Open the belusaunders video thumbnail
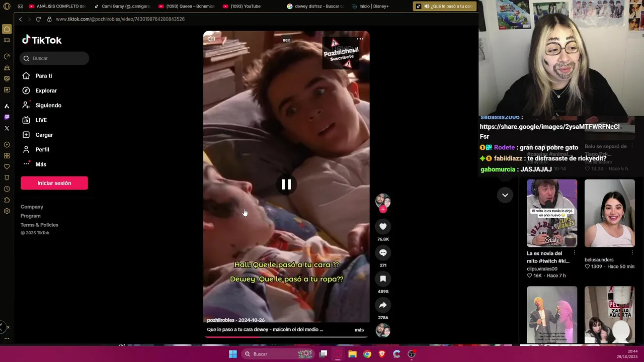The image size is (644, 362). [x=610, y=213]
